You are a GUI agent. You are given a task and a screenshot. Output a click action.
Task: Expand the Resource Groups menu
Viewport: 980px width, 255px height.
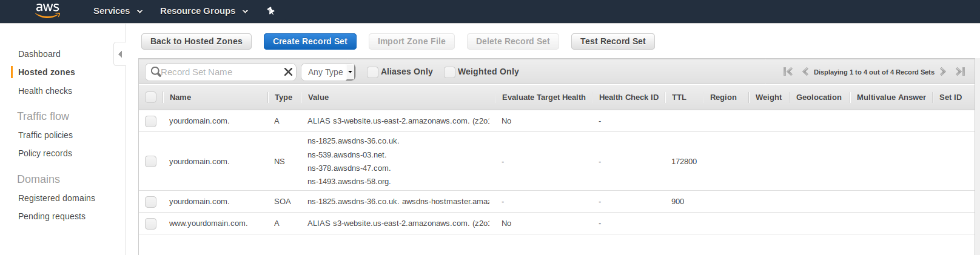click(x=204, y=11)
